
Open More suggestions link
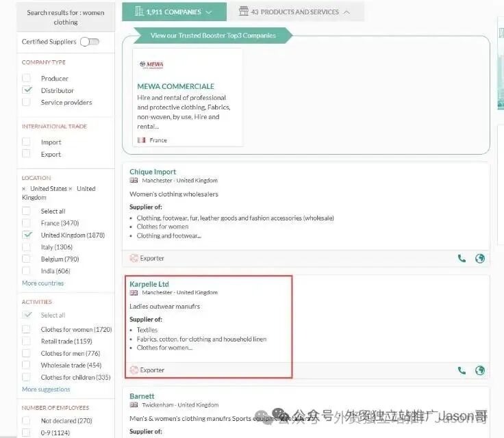coord(46,389)
